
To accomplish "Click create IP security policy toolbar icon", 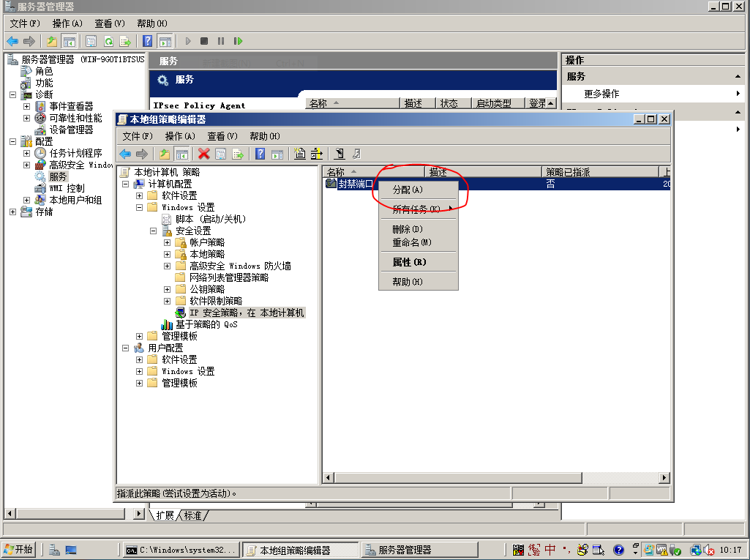I will click(299, 154).
